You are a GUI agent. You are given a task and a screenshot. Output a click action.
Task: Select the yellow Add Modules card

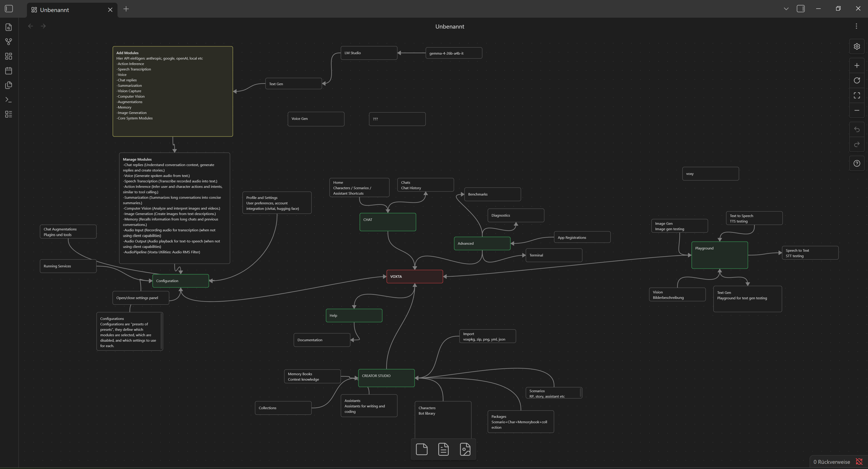pyautogui.click(x=173, y=91)
